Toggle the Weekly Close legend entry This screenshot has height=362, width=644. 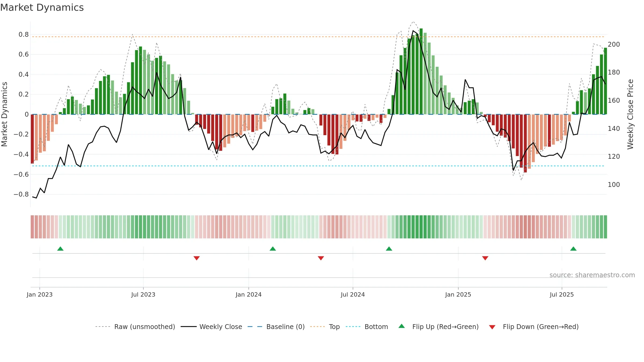[x=211, y=327]
